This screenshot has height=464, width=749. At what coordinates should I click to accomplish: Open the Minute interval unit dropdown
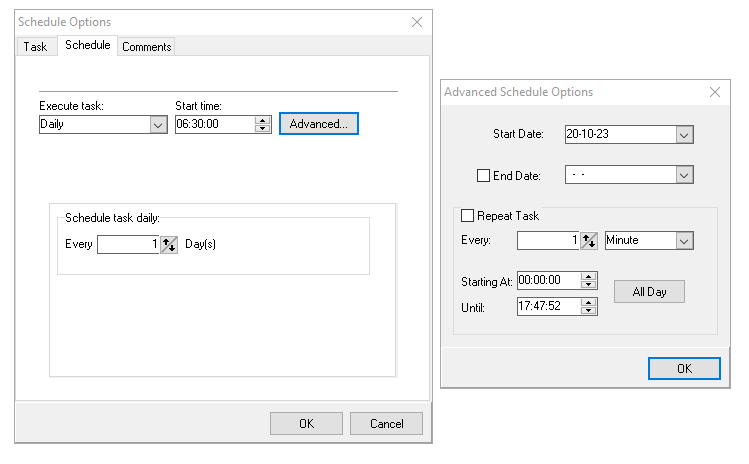(684, 241)
